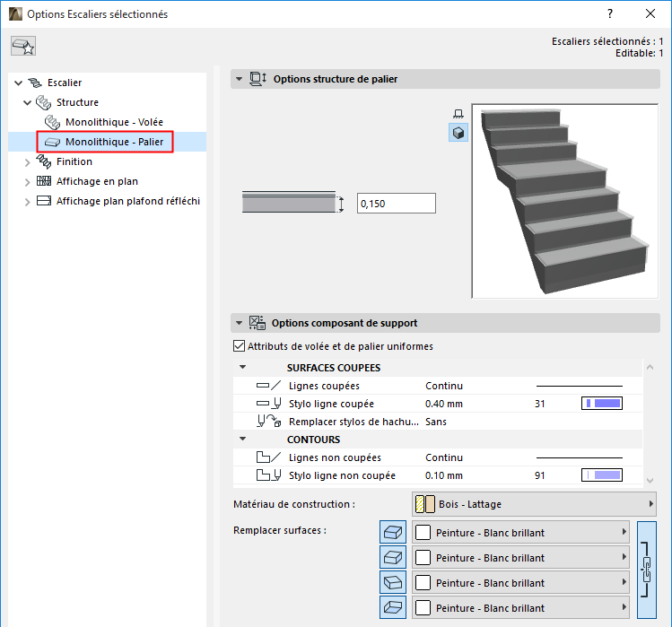
Task: Click the 3D stair preview image
Action: 565,201
